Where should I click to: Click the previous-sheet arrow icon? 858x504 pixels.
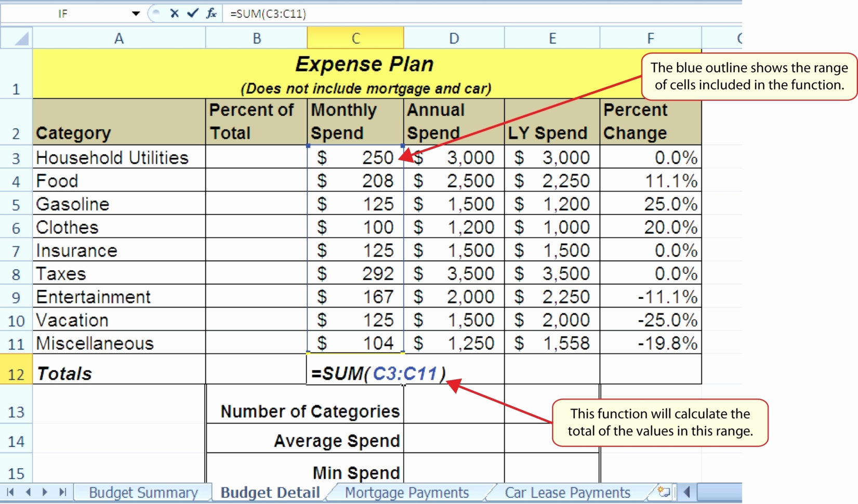(29, 493)
